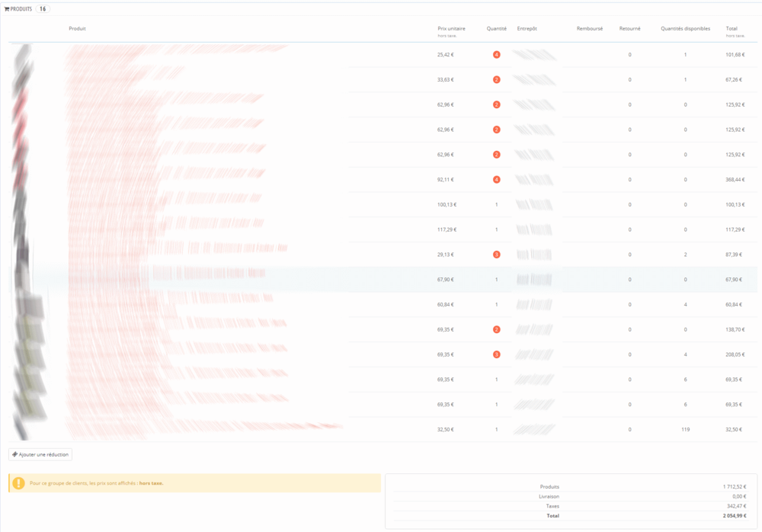The image size is (762, 532).
Task: Select the Quantités disponibles column header
Action: (x=685, y=29)
